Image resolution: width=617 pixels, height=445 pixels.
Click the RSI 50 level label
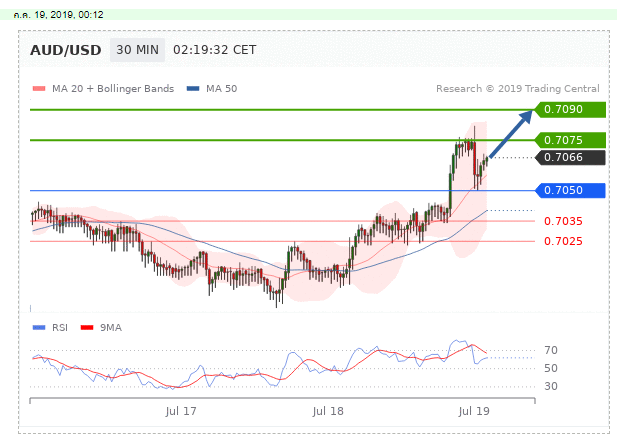tap(551, 368)
